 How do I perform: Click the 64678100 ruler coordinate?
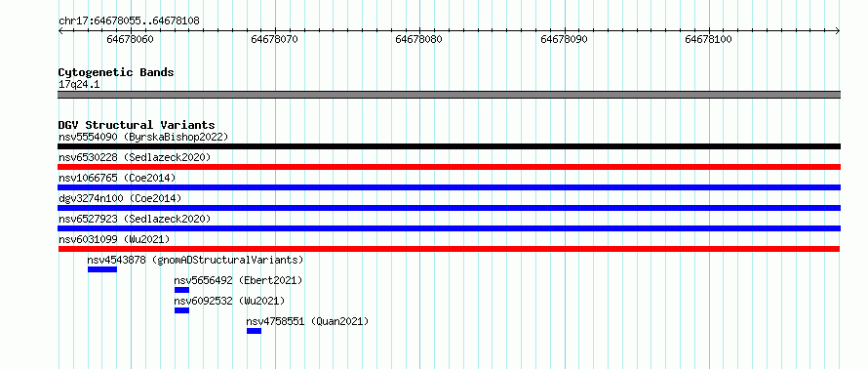709,39
